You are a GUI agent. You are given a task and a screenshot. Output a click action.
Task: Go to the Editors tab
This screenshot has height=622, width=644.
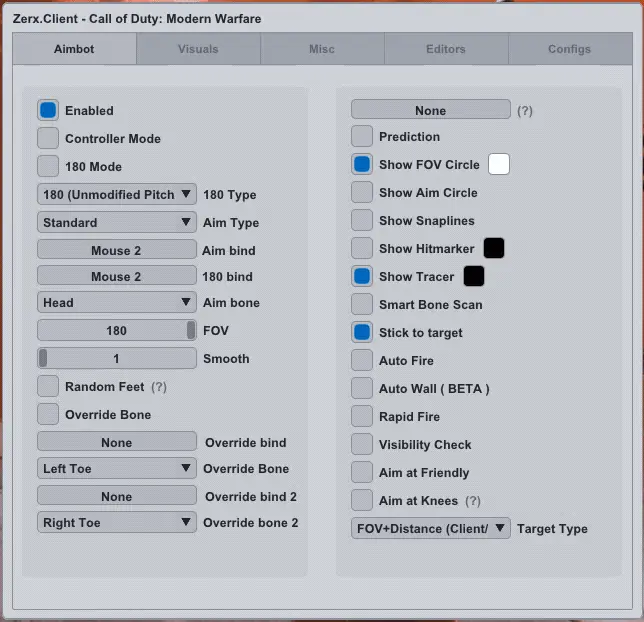pos(446,49)
